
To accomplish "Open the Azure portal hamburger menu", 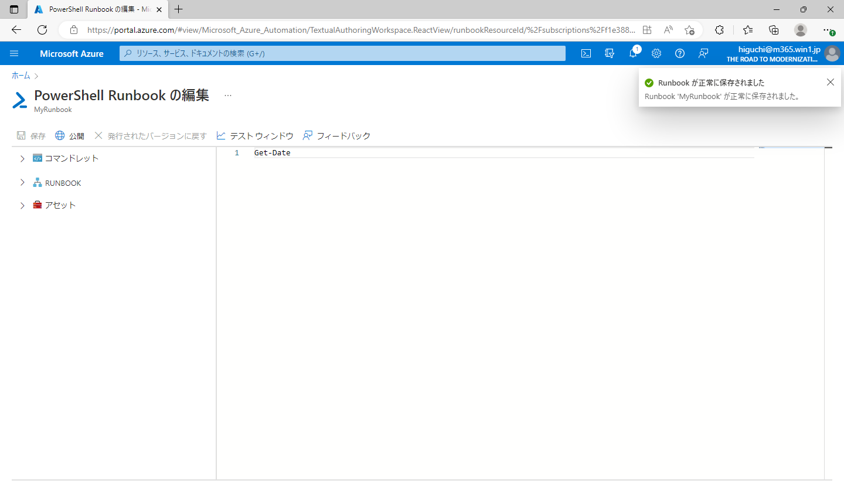I will pos(14,53).
